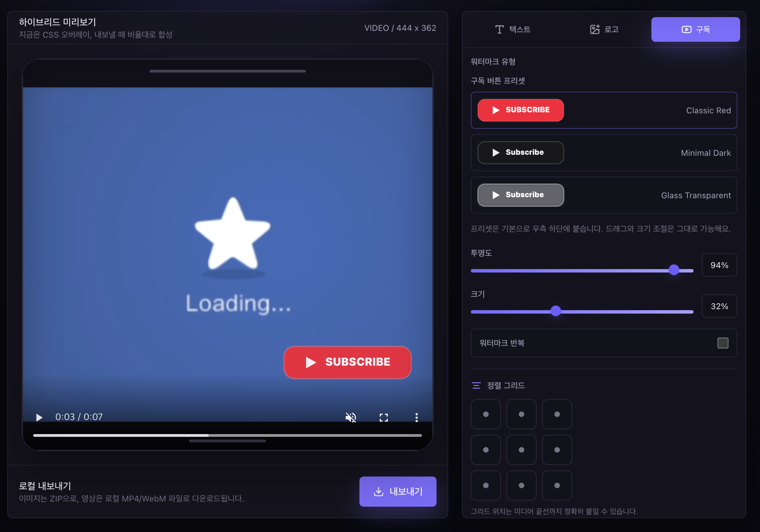Viewport: 760px width, 532px height.
Task: Choose the Minimal Dark subscribe preset
Action: 604,153
